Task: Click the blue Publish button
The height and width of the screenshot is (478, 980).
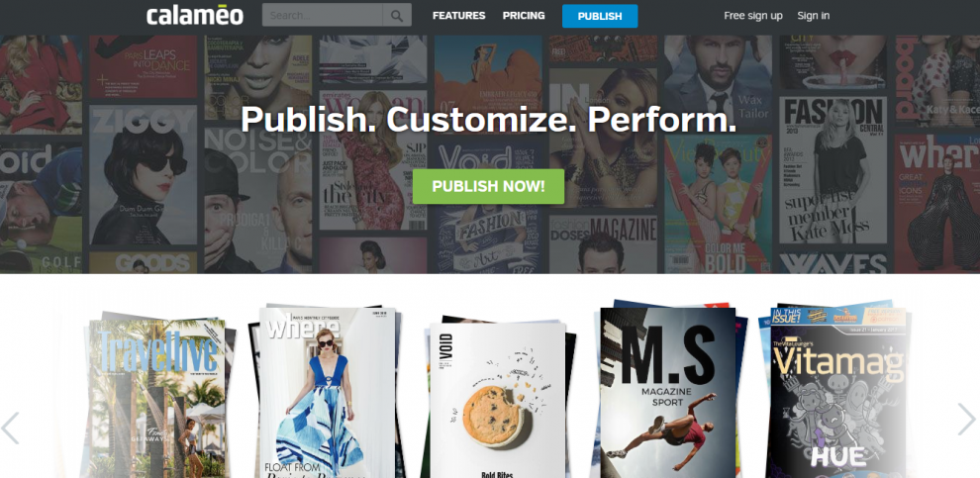Action: [600, 16]
